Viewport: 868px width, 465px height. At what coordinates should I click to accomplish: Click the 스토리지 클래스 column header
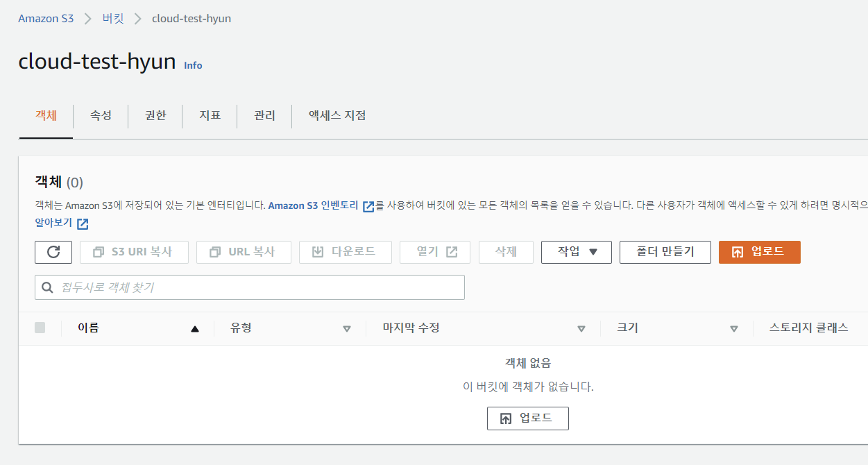[808, 328]
